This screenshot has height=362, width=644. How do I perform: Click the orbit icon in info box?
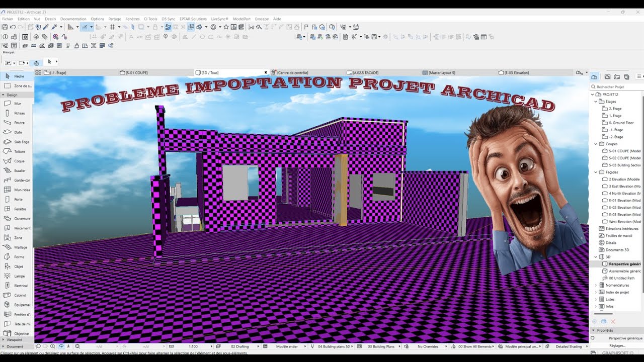(36, 63)
